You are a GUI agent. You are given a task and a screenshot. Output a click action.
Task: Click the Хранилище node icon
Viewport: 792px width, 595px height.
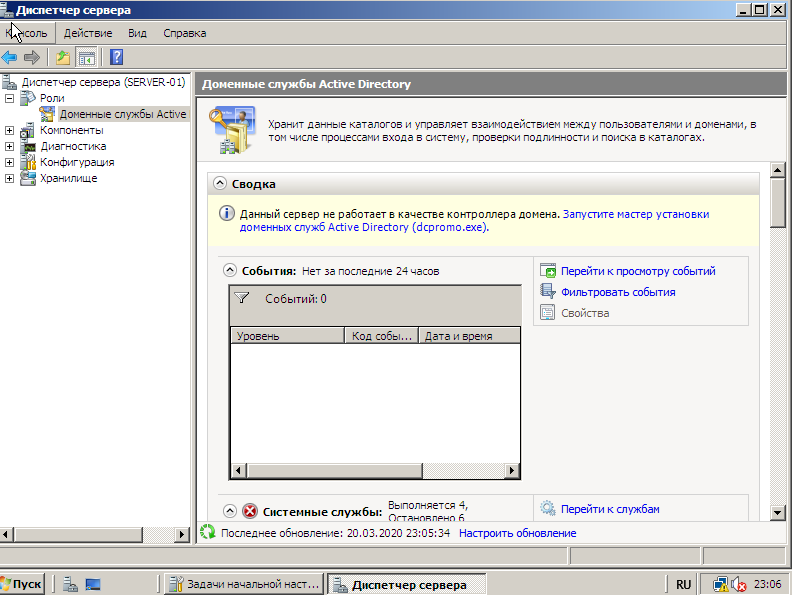(x=28, y=178)
